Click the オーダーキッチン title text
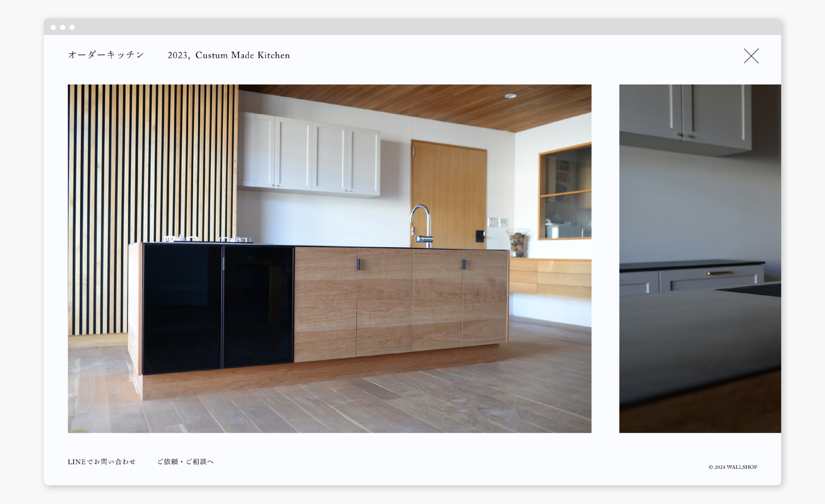The width and height of the screenshot is (825, 504). [106, 55]
